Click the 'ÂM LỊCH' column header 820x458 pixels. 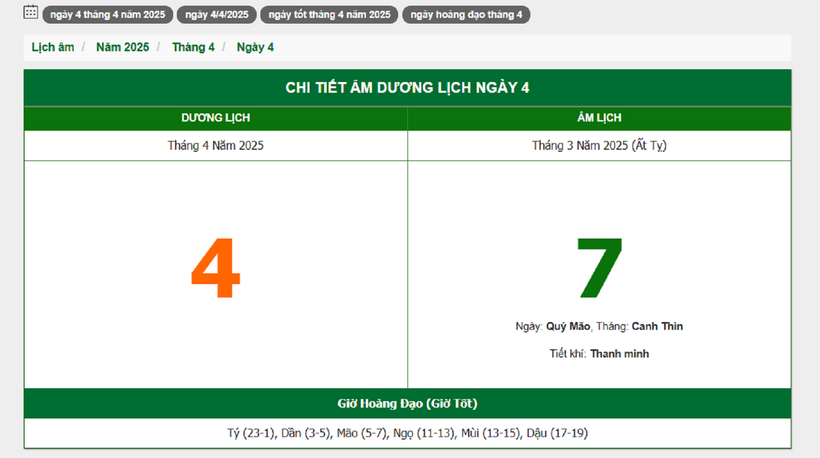pyautogui.click(x=599, y=118)
